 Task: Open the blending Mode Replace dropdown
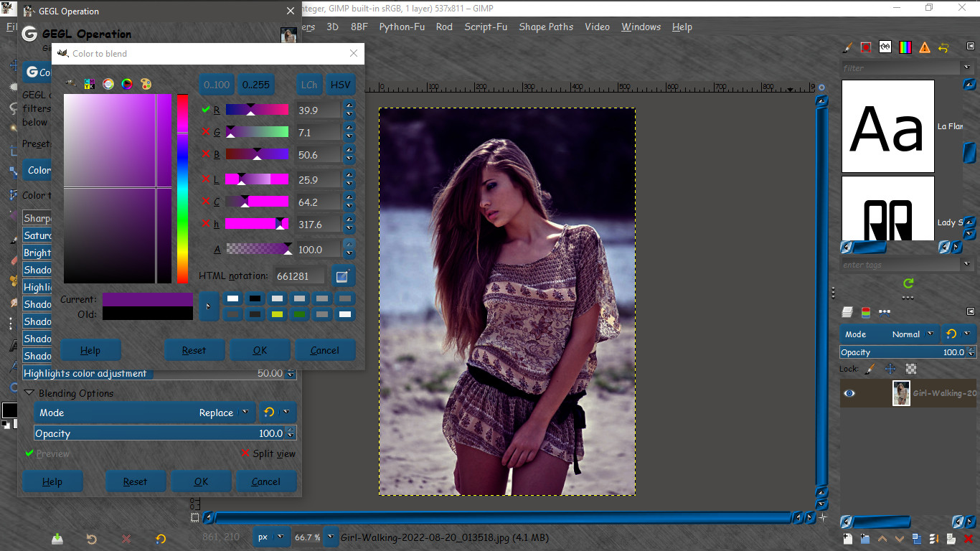click(x=144, y=413)
